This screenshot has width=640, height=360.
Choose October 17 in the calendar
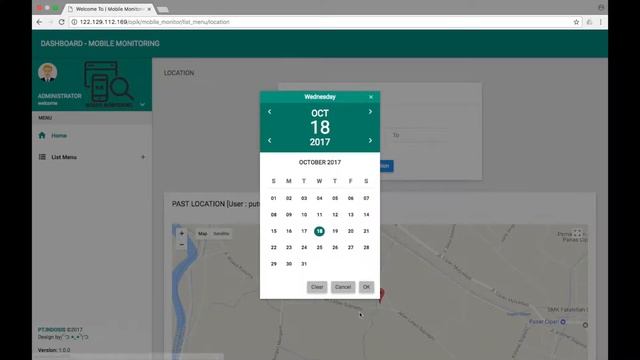[x=304, y=231]
